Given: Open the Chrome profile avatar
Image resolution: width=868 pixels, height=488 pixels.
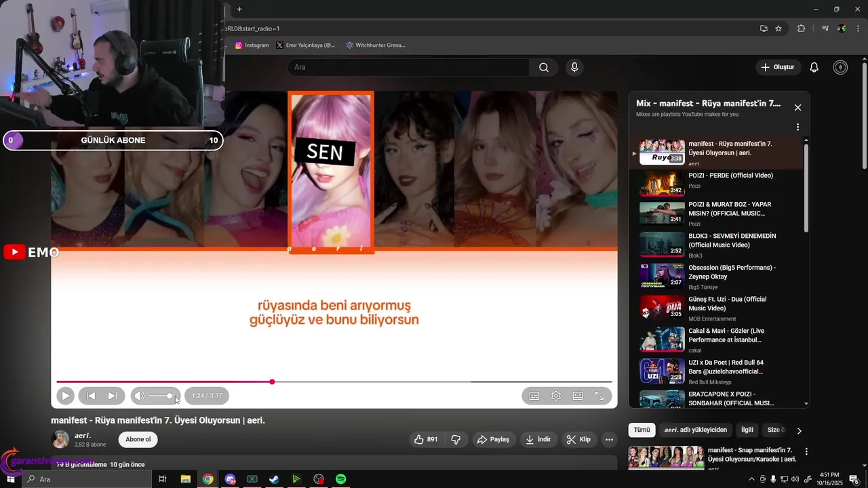Looking at the screenshot, I should pyautogui.click(x=842, y=28).
